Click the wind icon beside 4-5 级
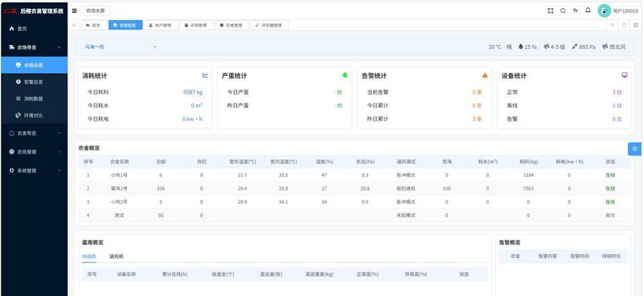Image resolution: width=644 pixels, height=296 pixels. click(x=546, y=47)
